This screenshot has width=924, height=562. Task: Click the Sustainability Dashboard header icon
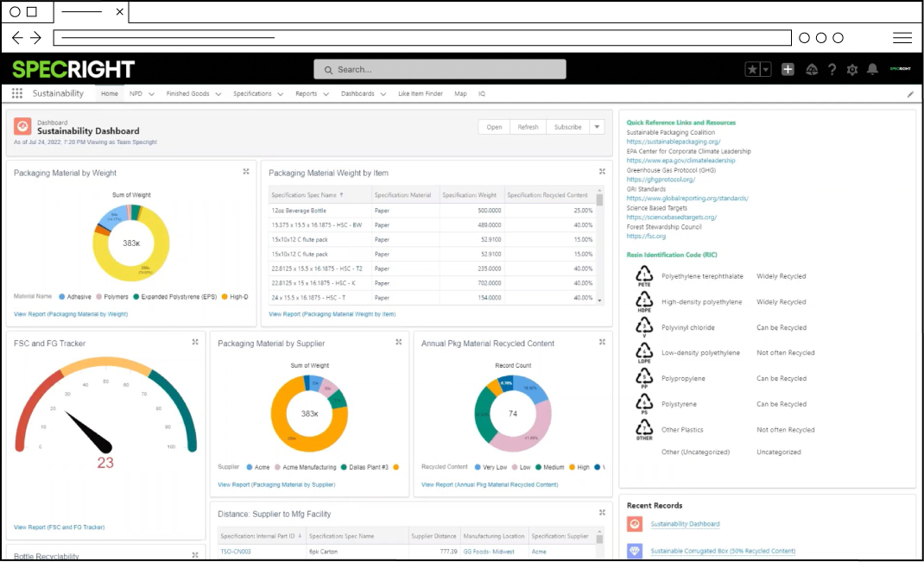click(21, 127)
